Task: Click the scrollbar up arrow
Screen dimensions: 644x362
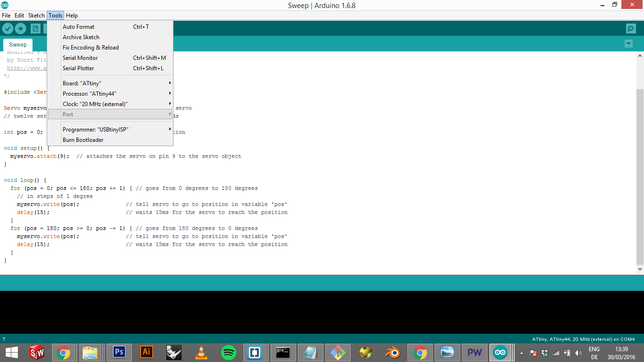Action: (640, 56)
